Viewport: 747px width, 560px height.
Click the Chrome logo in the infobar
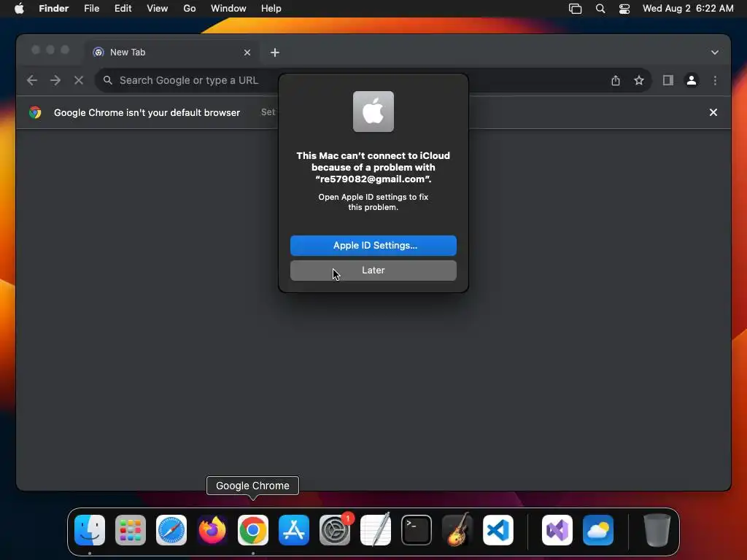pos(35,112)
